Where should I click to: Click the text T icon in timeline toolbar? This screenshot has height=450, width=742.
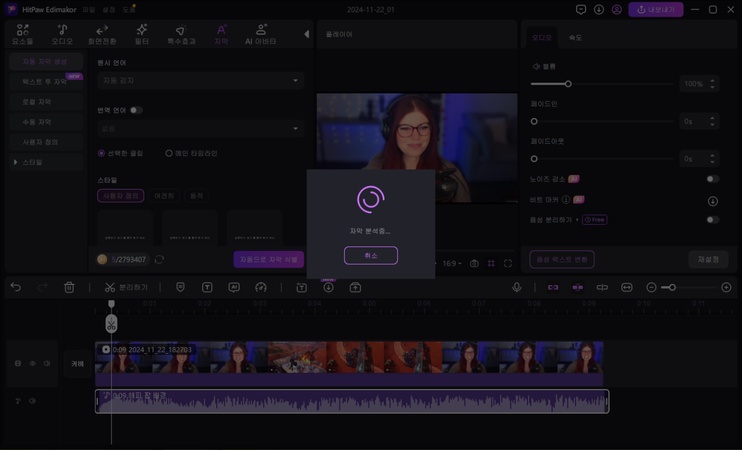coord(207,288)
